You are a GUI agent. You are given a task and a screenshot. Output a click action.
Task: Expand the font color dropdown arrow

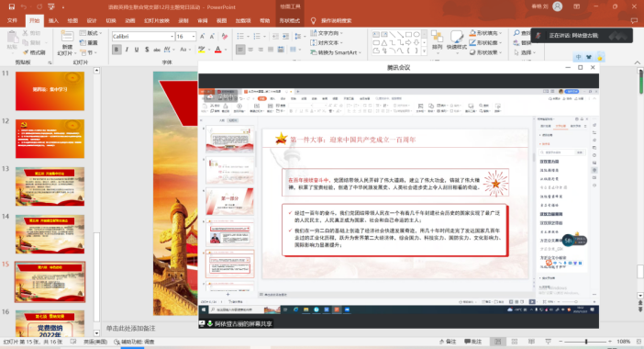[226, 50]
